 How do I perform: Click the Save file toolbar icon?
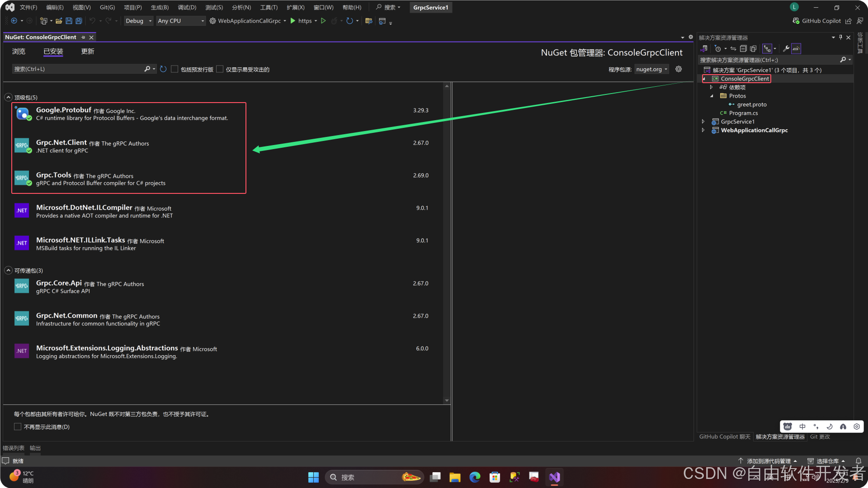[69, 21]
